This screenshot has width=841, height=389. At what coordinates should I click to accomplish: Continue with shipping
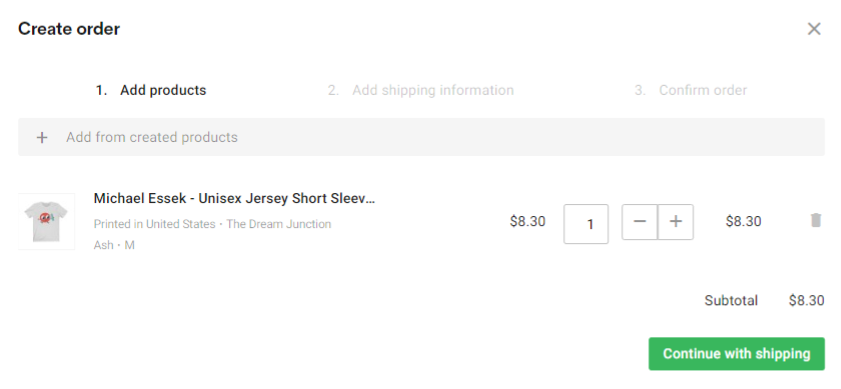(736, 354)
